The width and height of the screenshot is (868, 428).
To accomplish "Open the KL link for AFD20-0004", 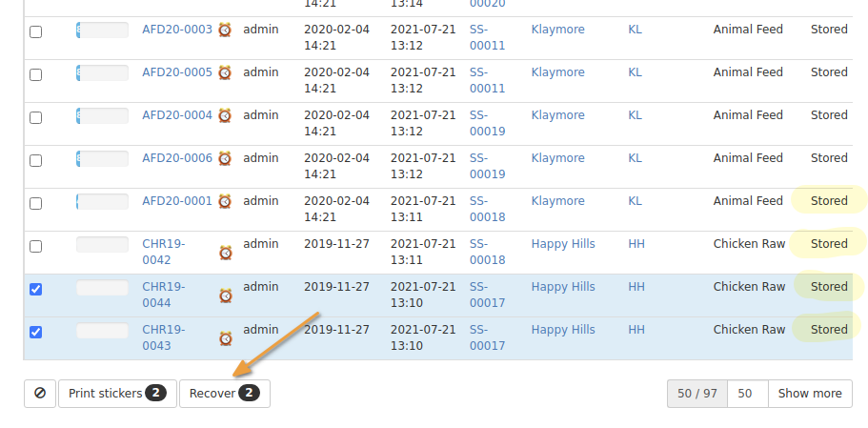I will click(635, 115).
